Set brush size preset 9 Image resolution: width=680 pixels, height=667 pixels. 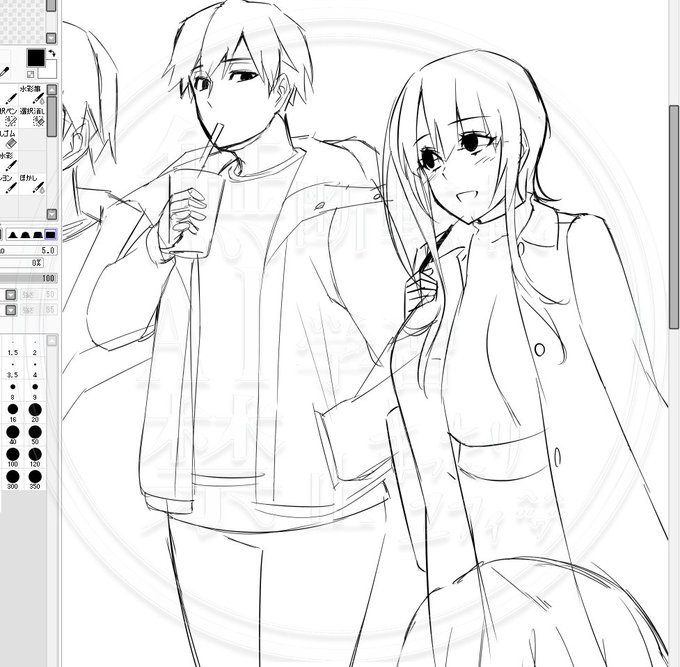(35, 392)
